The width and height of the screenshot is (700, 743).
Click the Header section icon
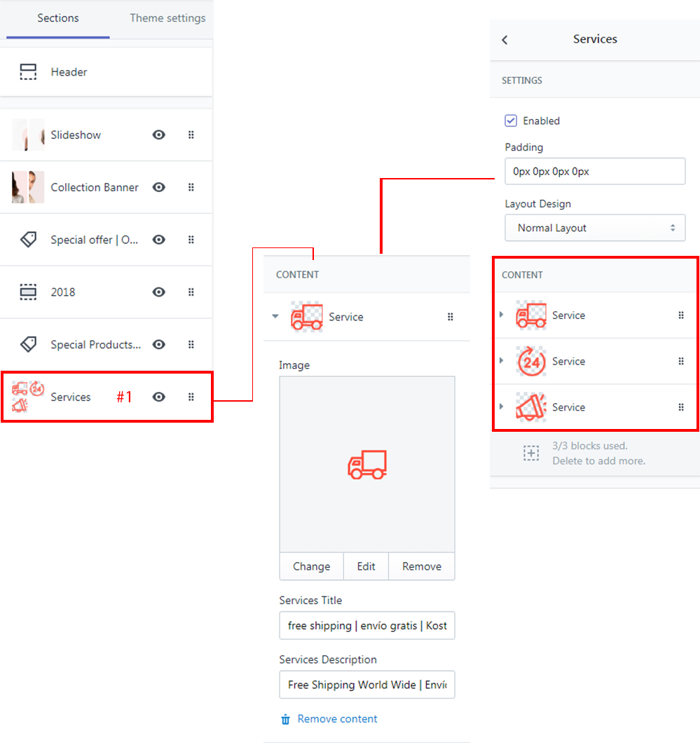point(28,72)
